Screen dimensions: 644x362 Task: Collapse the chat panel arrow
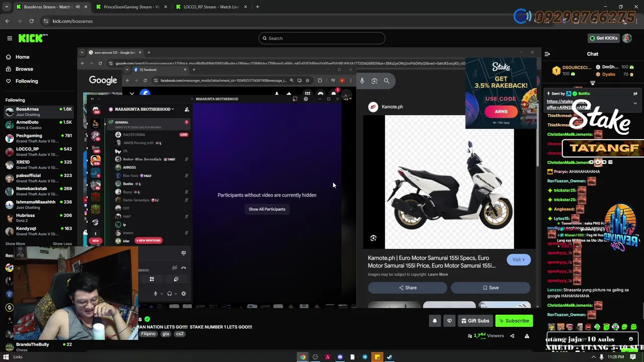pyautogui.click(x=547, y=54)
